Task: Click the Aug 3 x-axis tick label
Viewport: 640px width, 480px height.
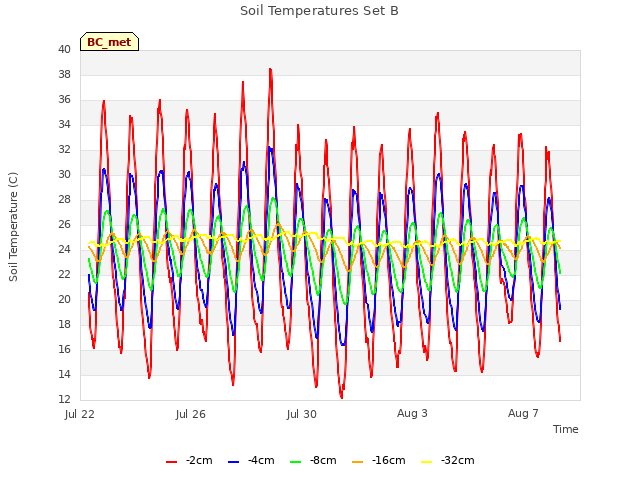Action: pos(412,413)
